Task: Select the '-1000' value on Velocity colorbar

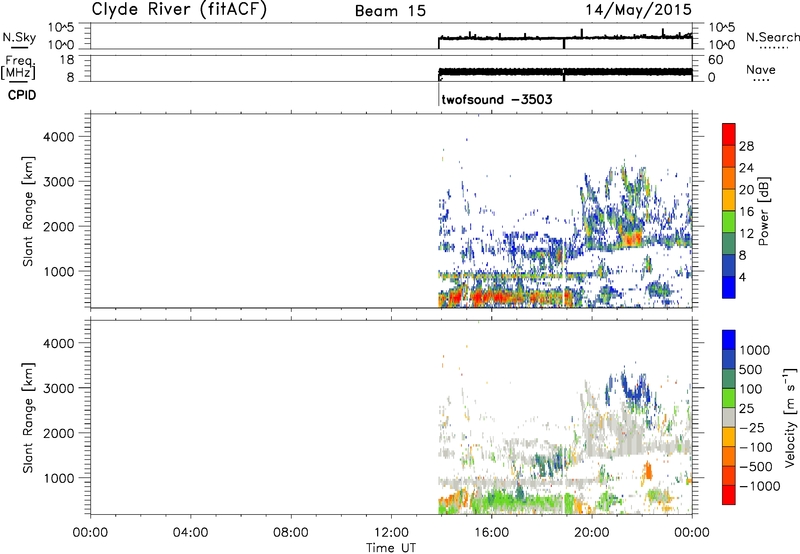Action: click(x=759, y=486)
